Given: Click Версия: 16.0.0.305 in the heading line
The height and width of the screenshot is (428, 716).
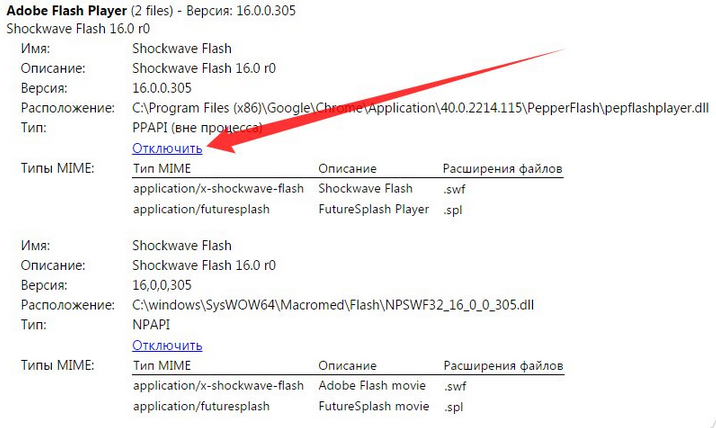Looking at the screenshot, I should [x=241, y=11].
